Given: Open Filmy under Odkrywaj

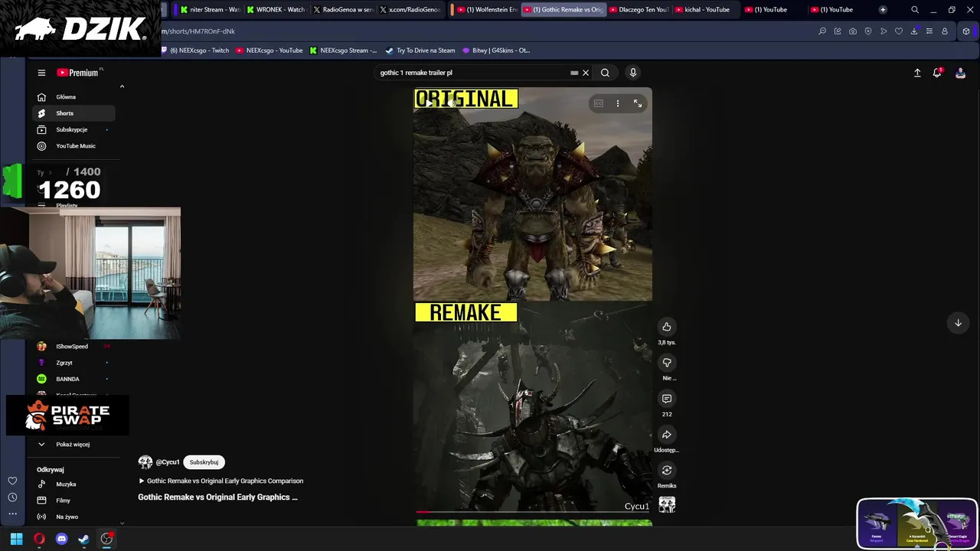Looking at the screenshot, I should 73,500.
